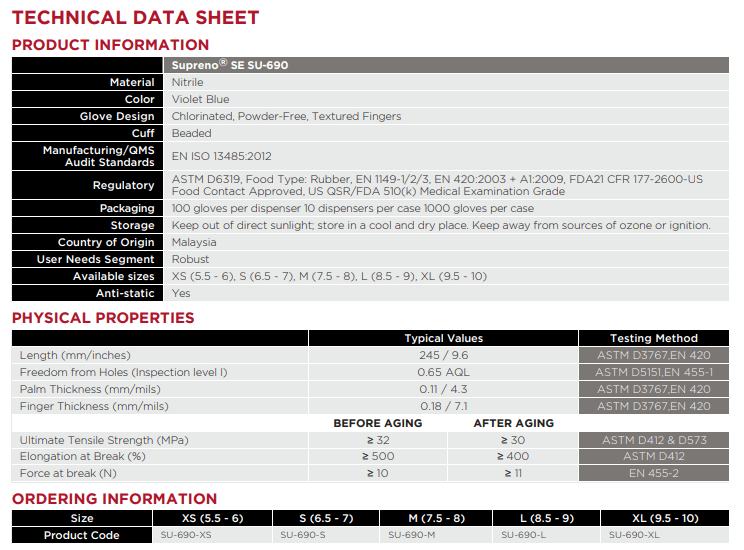Screen dimensions: 744x550
Task: Click the Anti-static Yes value
Action: point(181,293)
